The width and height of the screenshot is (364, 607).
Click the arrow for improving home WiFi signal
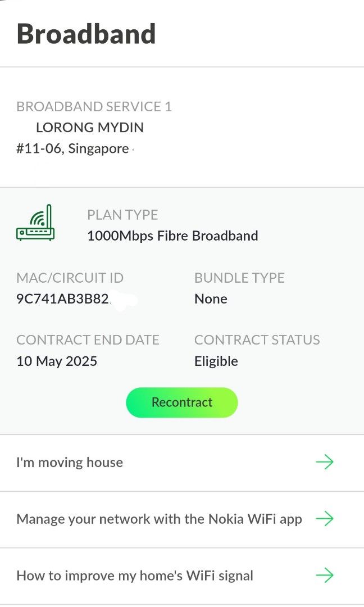click(x=325, y=575)
